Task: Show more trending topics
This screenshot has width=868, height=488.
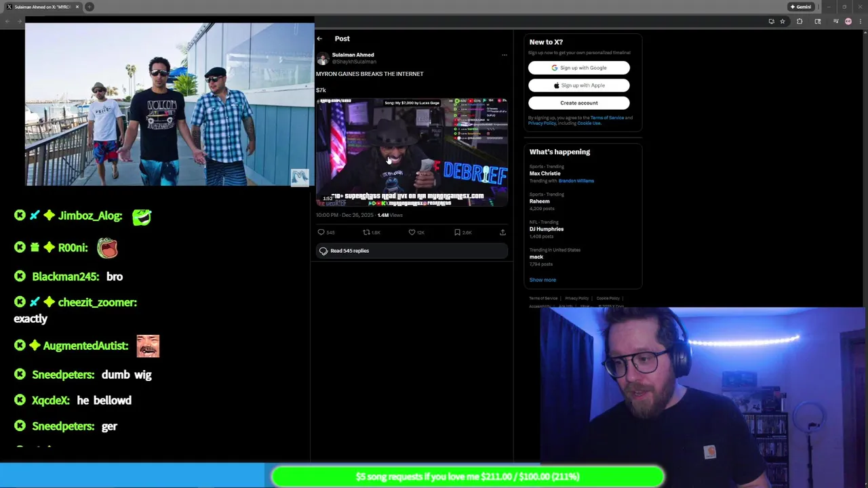Action: pos(542,280)
